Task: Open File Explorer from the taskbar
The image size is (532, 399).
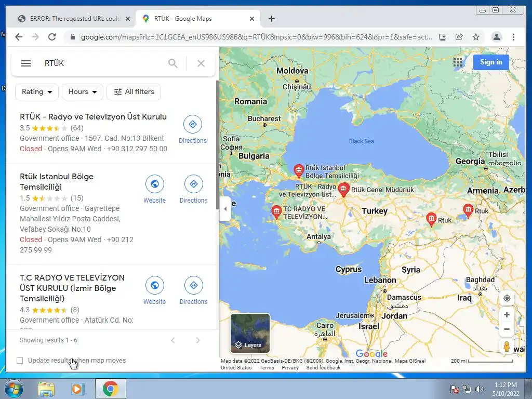Action: point(46,389)
